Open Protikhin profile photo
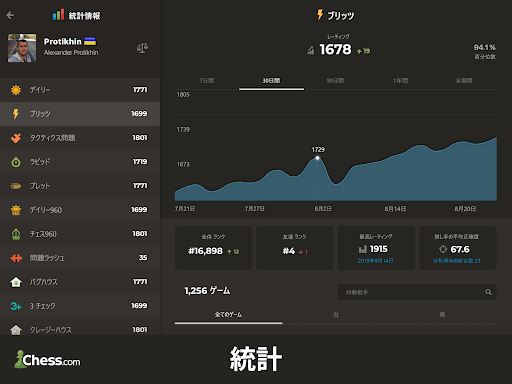 22,48
